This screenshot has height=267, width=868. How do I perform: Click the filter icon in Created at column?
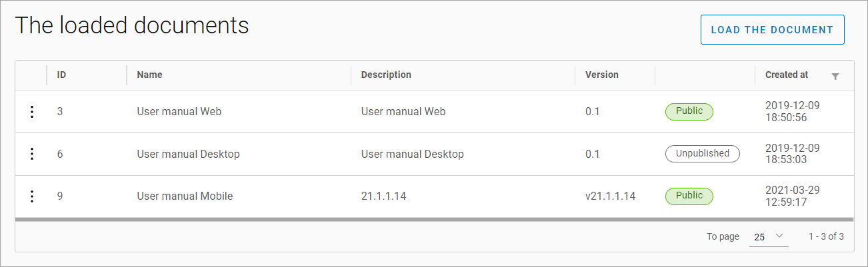click(835, 77)
